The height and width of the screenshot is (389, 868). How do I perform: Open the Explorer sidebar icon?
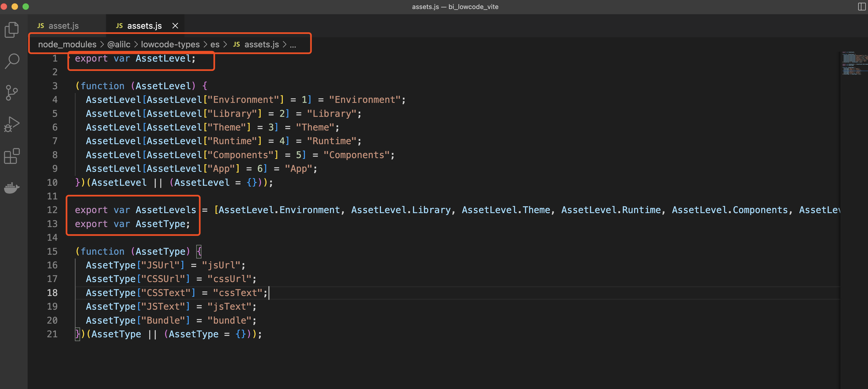click(12, 30)
